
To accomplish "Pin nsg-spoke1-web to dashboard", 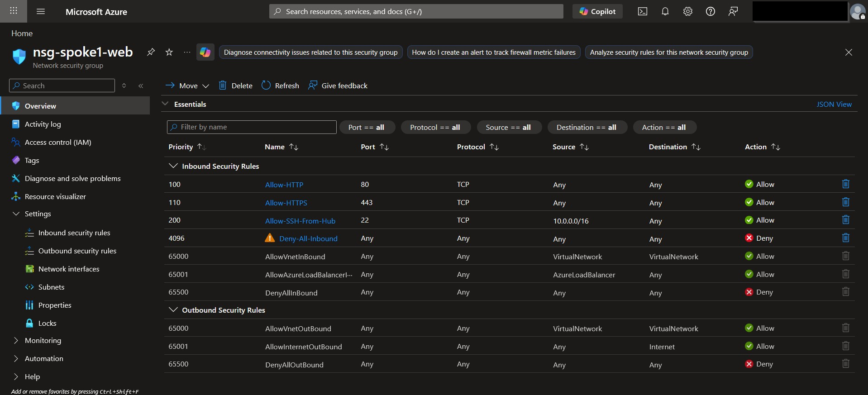I will (151, 52).
